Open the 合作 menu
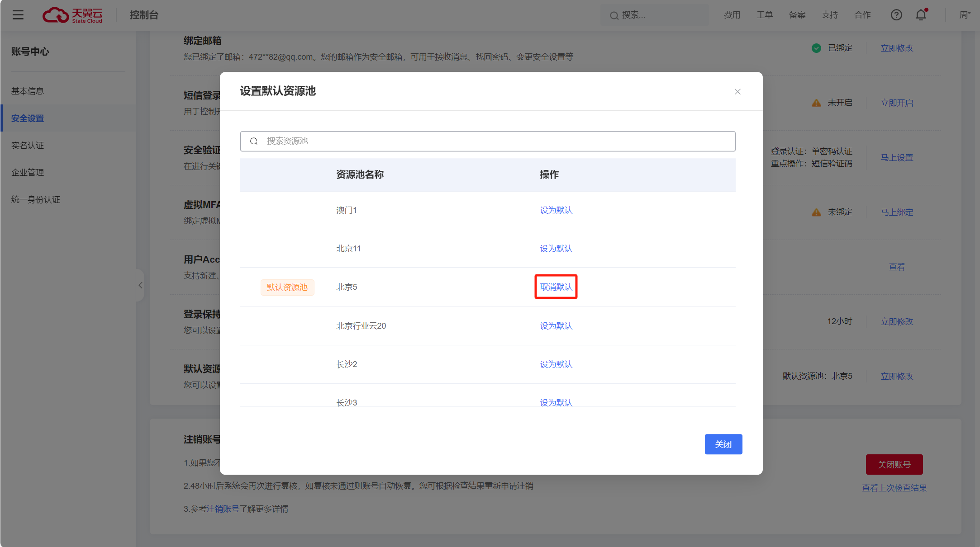This screenshot has height=547, width=980. point(862,15)
